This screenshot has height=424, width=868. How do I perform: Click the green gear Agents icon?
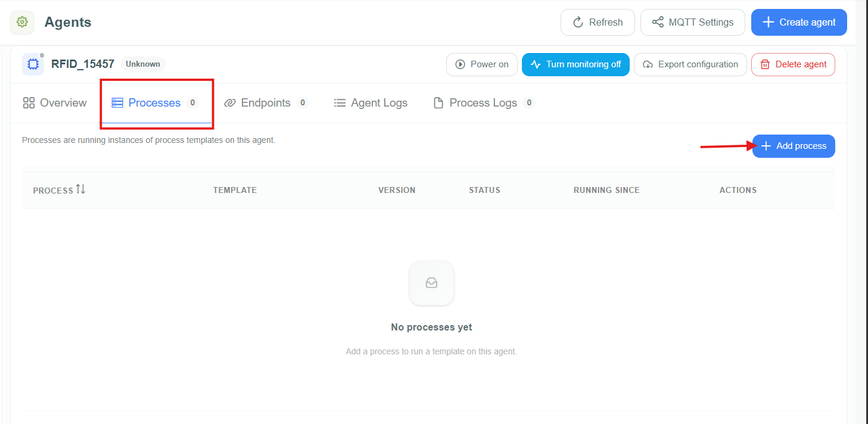[22, 22]
